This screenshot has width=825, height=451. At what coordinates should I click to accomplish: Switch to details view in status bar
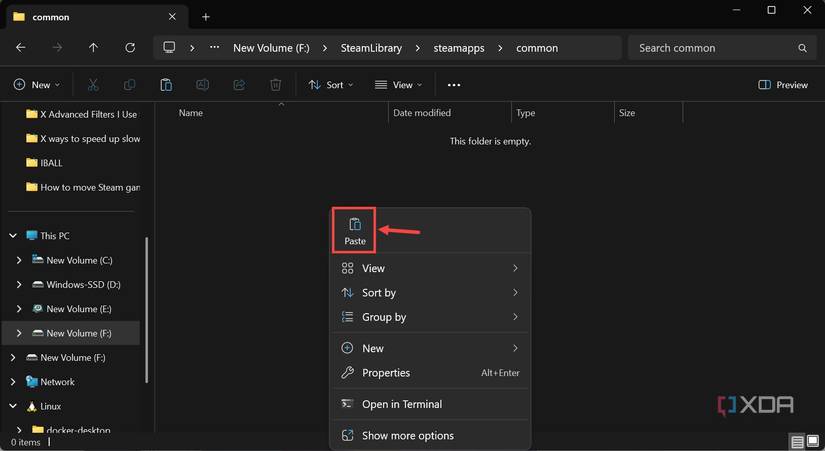[797, 442]
